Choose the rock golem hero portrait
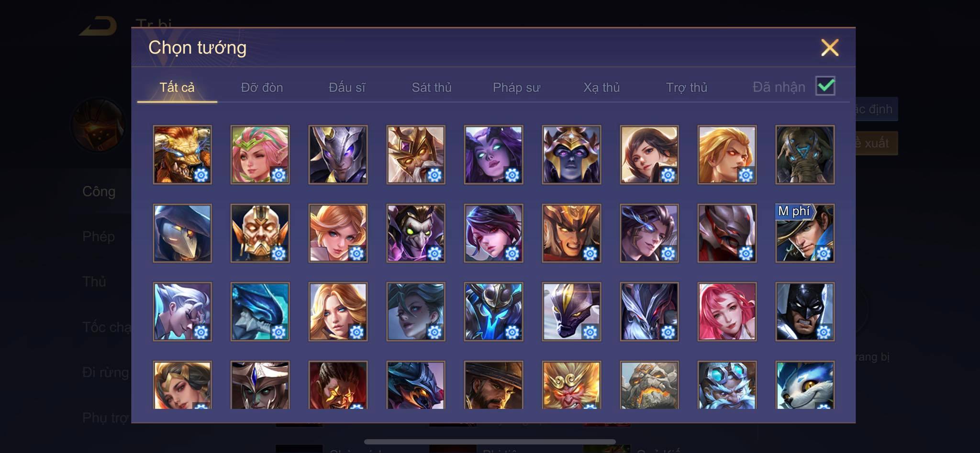This screenshot has height=453, width=980. tap(649, 385)
